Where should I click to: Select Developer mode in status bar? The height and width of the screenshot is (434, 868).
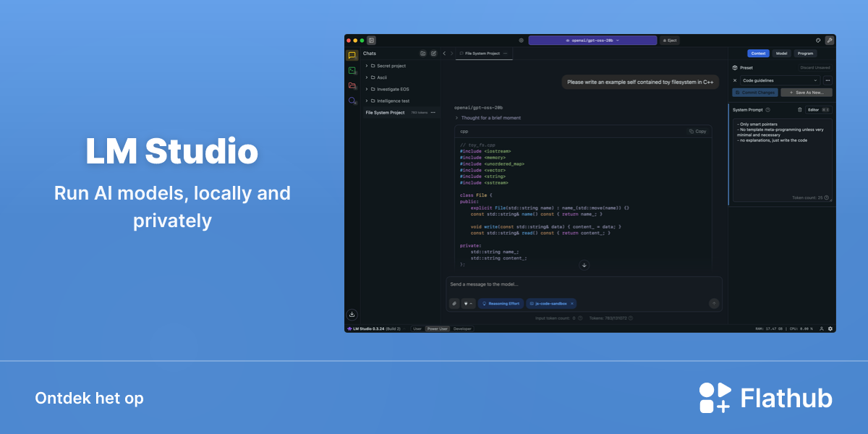pyautogui.click(x=462, y=328)
